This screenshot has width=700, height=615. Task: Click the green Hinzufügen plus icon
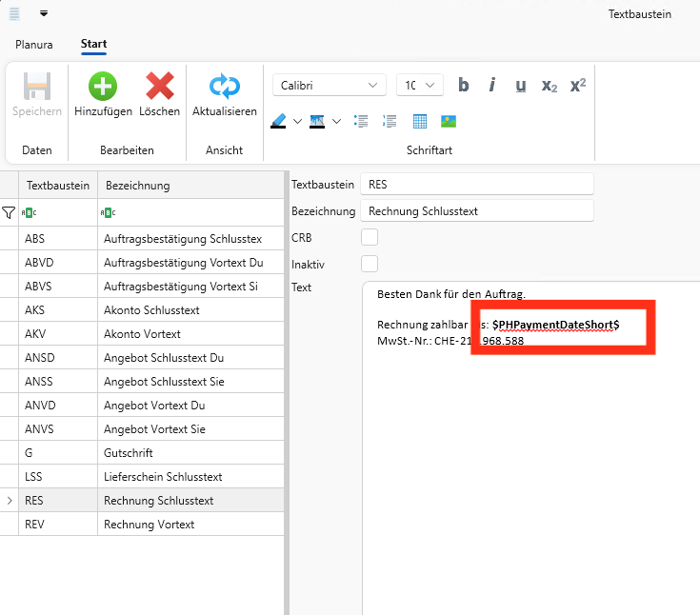coord(103,86)
